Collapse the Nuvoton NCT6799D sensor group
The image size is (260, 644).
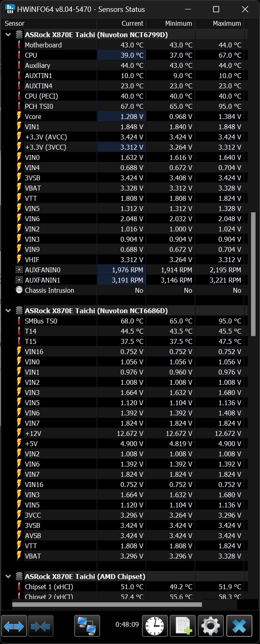click(x=8, y=35)
